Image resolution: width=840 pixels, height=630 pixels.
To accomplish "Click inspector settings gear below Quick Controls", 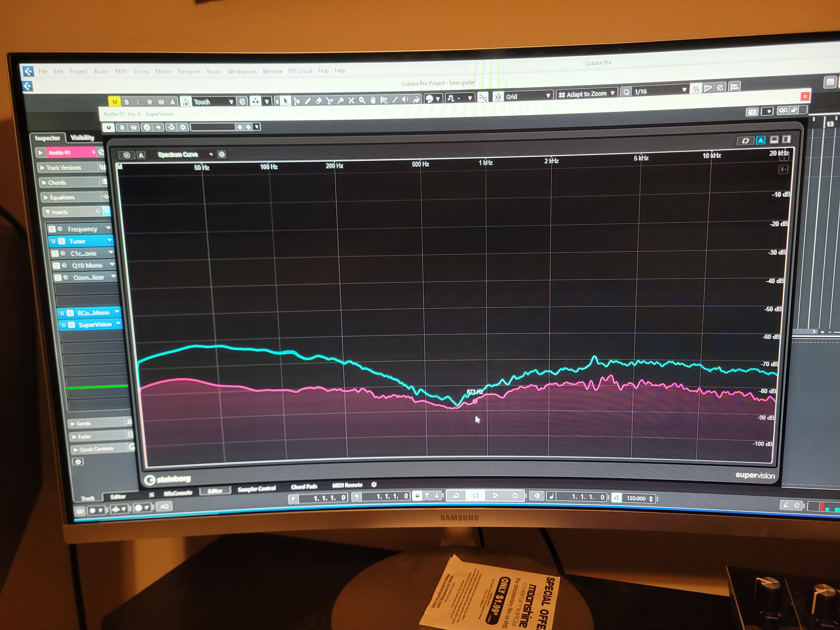I will 78,462.
